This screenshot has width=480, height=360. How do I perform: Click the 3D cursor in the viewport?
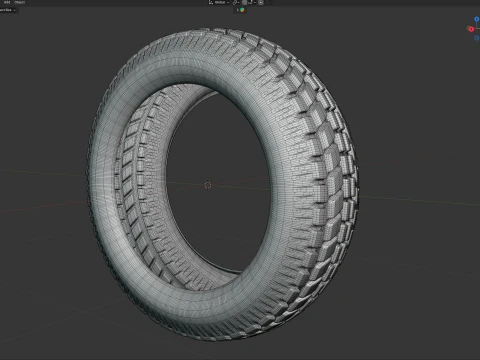coord(208,185)
